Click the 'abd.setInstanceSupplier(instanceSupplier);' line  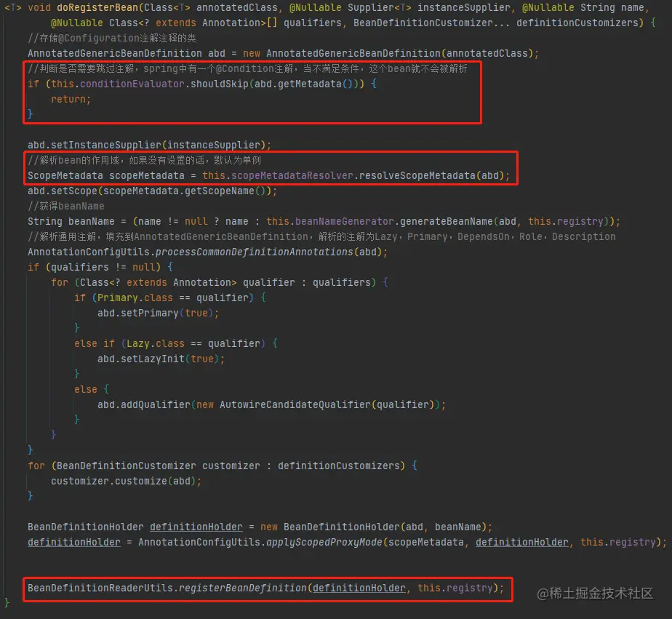pyautogui.click(x=149, y=145)
